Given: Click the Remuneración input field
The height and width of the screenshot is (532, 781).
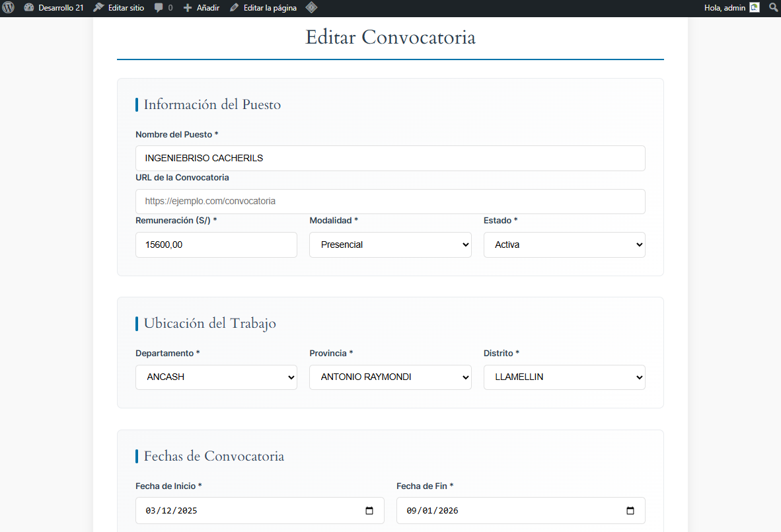Looking at the screenshot, I should pos(216,245).
